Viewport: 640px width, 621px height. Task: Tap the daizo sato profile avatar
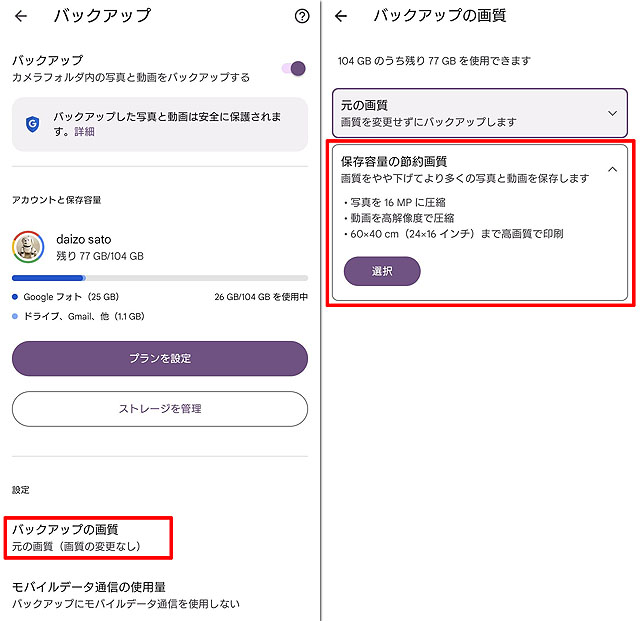[28, 247]
